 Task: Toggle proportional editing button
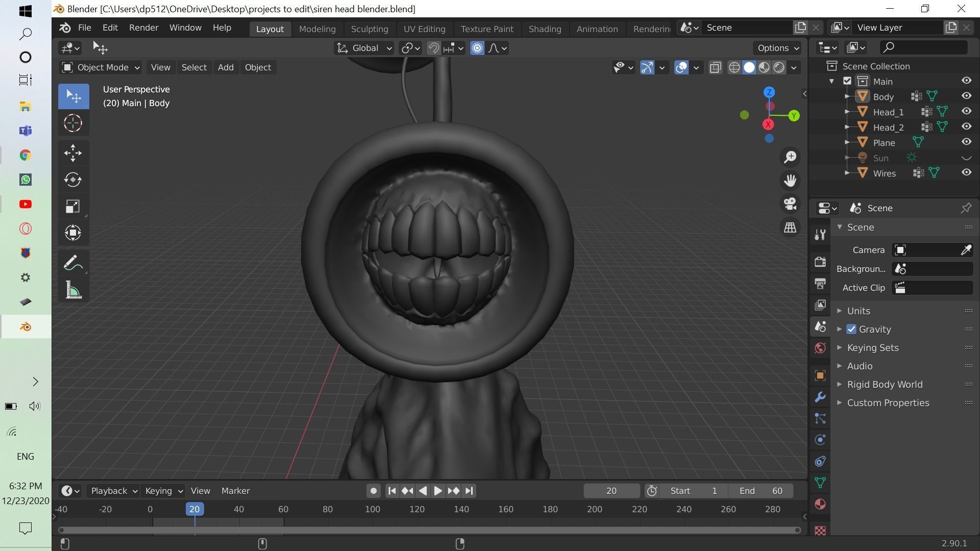(477, 48)
